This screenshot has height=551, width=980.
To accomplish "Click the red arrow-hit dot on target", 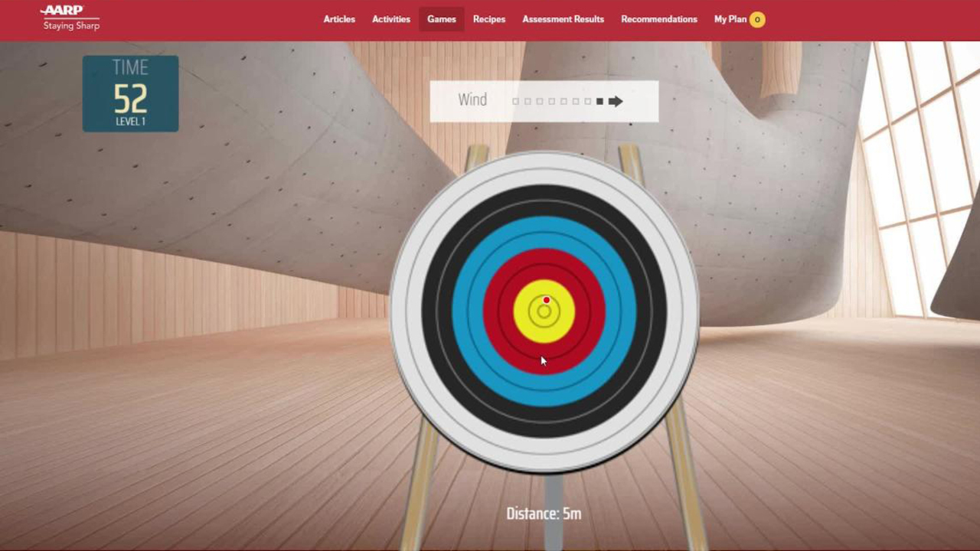I will 547,300.
